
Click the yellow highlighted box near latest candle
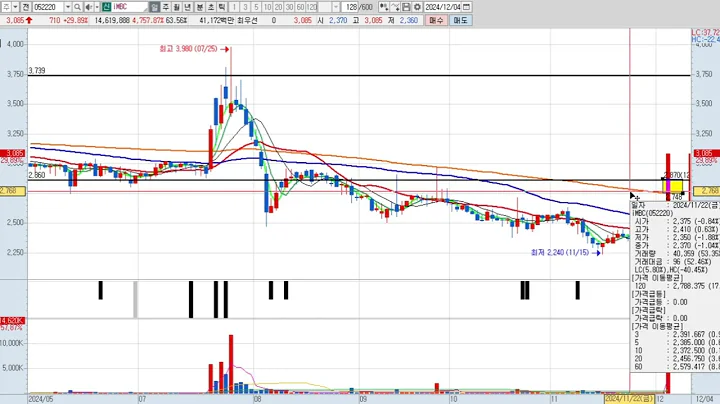tap(673, 185)
